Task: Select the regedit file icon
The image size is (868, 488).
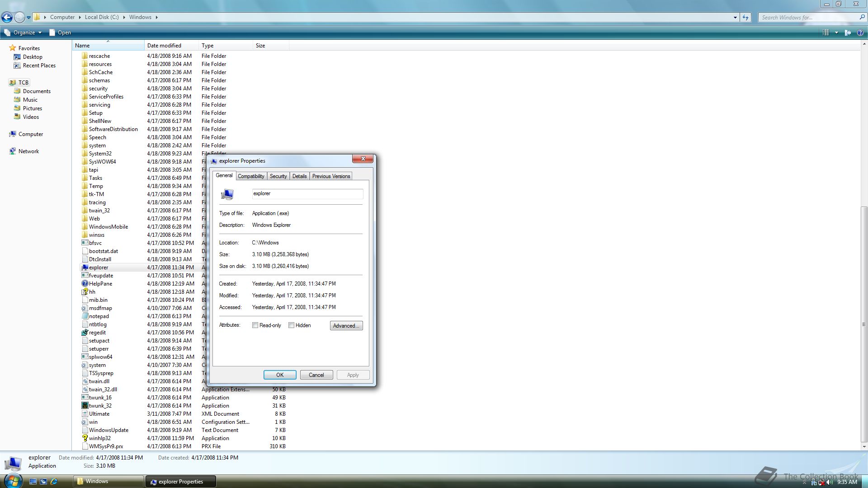Action: click(x=85, y=333)
